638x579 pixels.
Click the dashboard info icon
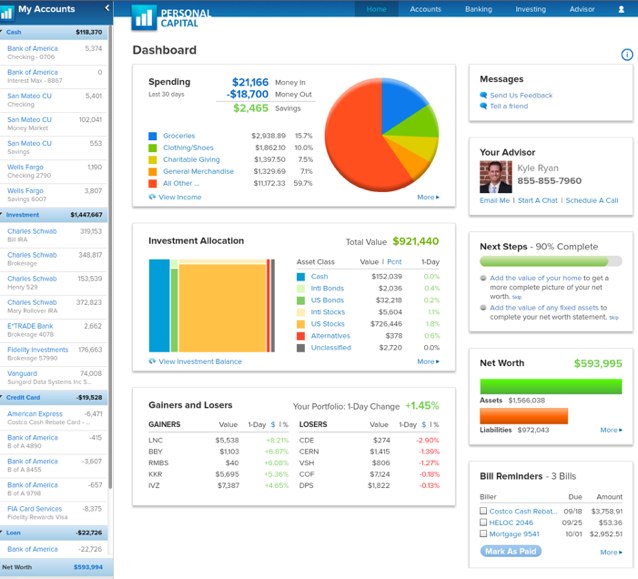coord(627,54)
